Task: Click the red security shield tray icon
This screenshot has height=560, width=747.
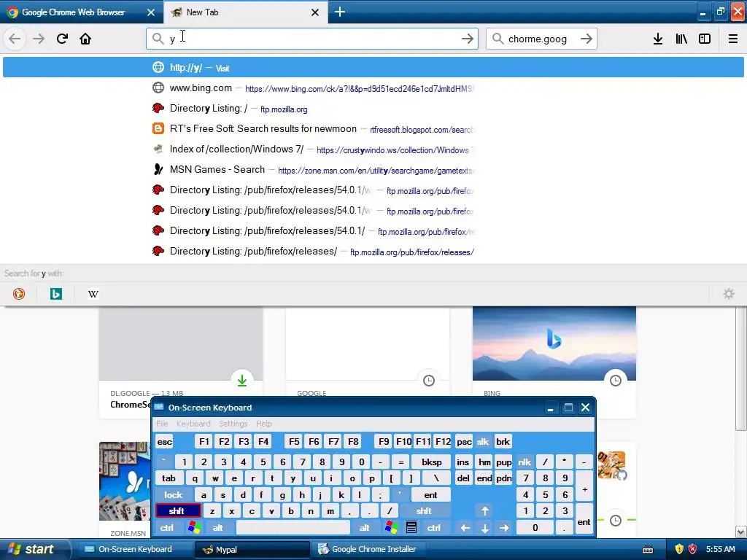Action: [x=693, y=549]
